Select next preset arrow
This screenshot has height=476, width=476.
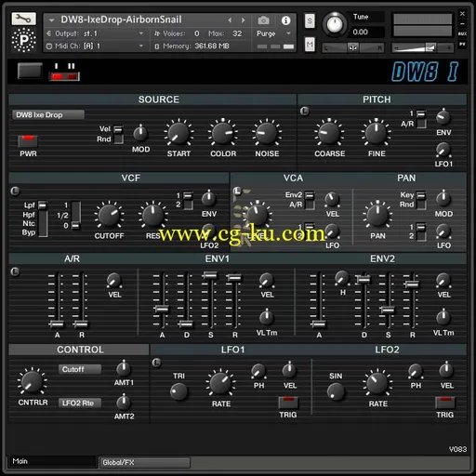click(244, 20)
